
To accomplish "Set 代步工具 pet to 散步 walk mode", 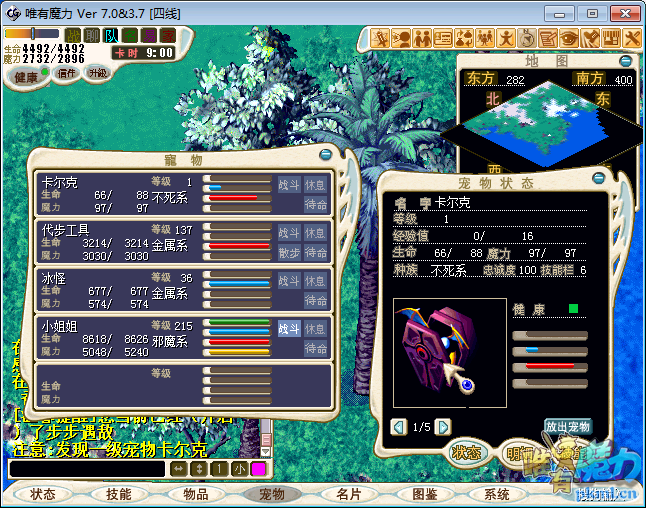I will click(x=289, y=253).
